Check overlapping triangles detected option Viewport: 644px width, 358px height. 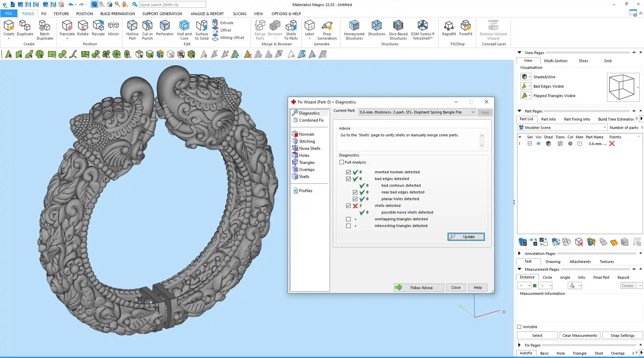click(x=348, y=219)
